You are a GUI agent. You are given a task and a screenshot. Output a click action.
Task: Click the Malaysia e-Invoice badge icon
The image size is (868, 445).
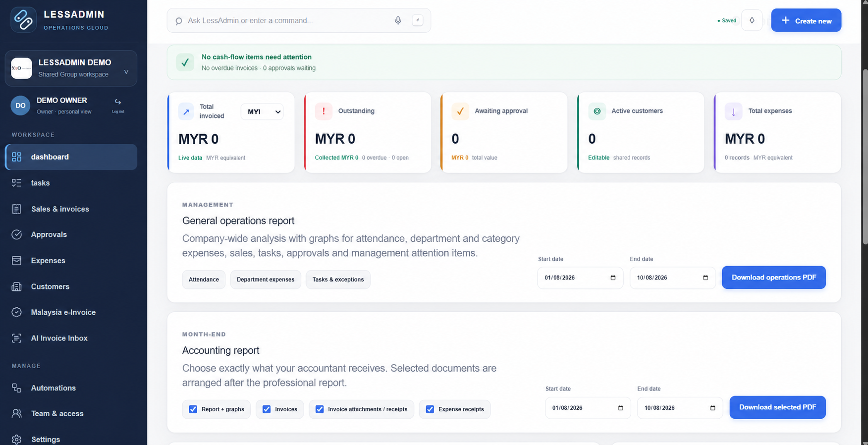click(17, 312)
